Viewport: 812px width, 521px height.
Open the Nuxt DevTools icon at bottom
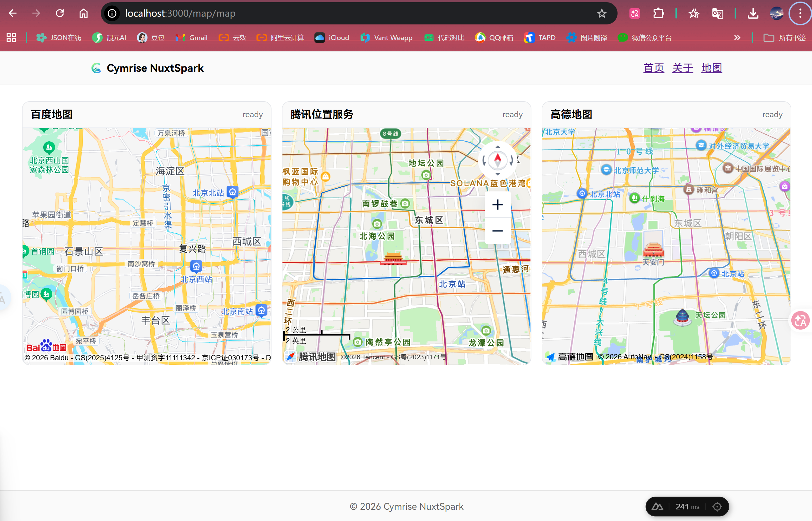coord(657,507)
